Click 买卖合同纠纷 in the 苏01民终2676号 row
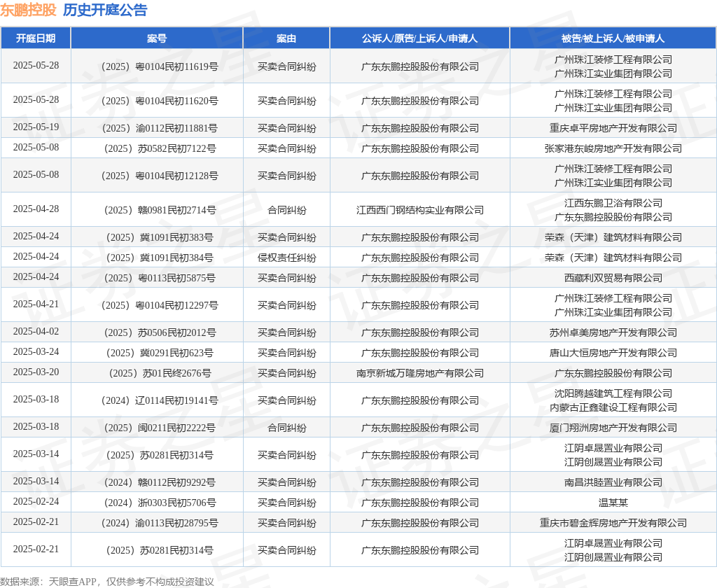Viewport: 717px width, 588px height. pos(286,373)
